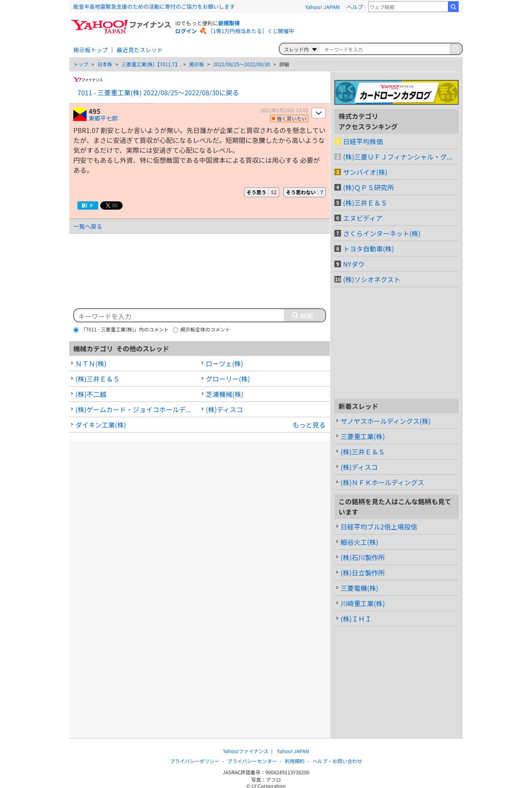Open the スレッド内 search scope dropdown

300,49
